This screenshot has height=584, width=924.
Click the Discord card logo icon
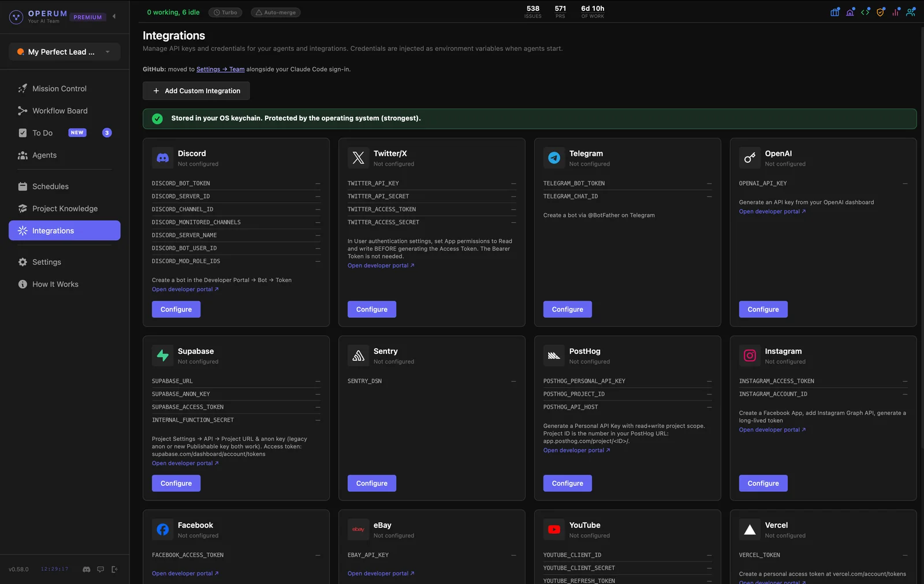tap(163, 158)
